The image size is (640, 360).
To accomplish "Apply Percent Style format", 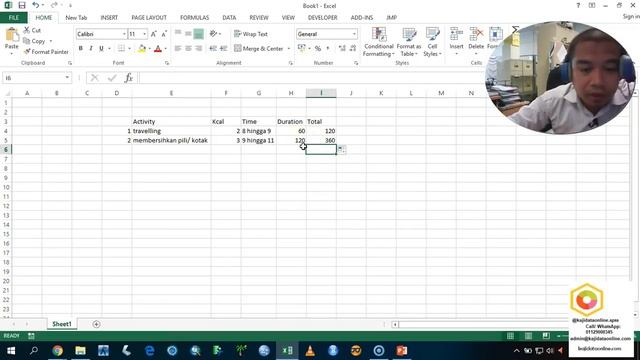I will pos(318,49).
